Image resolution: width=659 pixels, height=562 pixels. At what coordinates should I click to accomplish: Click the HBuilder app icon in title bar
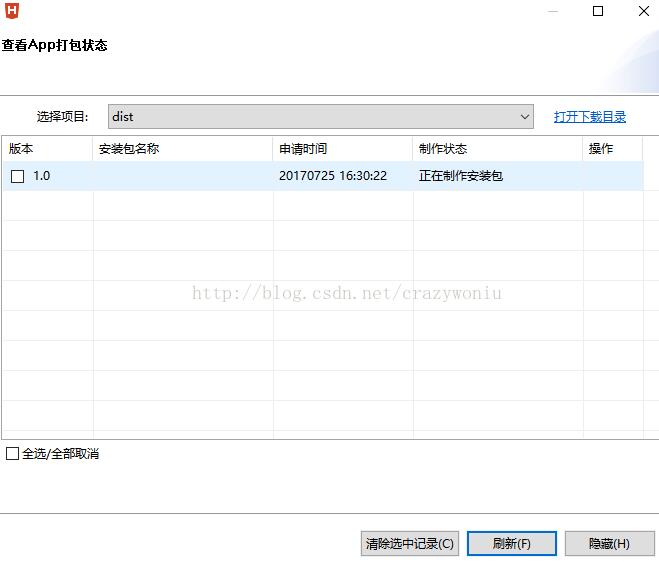(12, 11)
